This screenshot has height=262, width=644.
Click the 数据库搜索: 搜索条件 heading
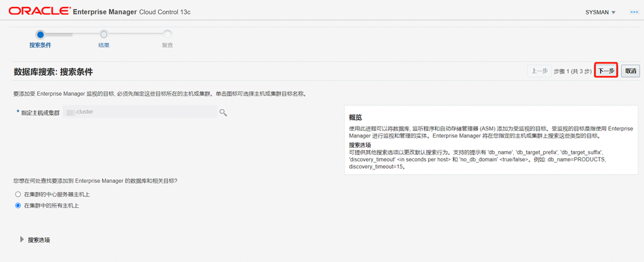pyautogui.click(x=53, y=72)
